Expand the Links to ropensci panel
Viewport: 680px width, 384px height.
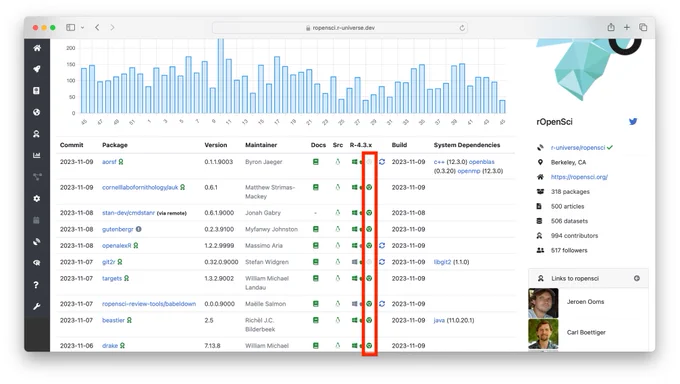[637, 278]
